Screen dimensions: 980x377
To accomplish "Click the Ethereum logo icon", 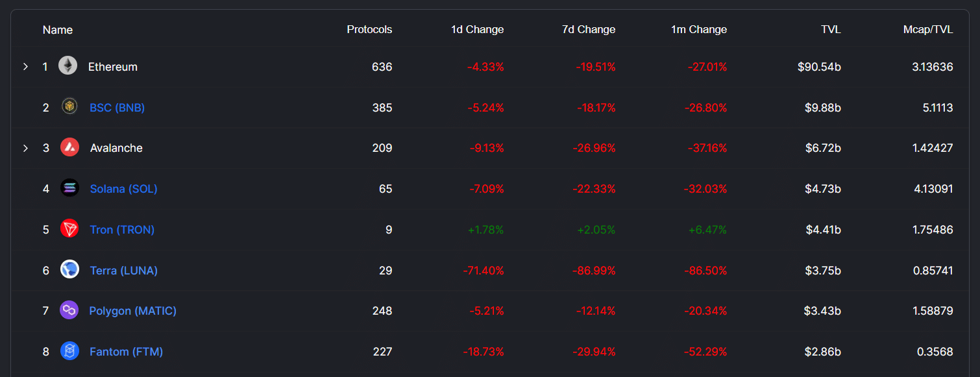I will pyautogui.click(x=68, y=66).
